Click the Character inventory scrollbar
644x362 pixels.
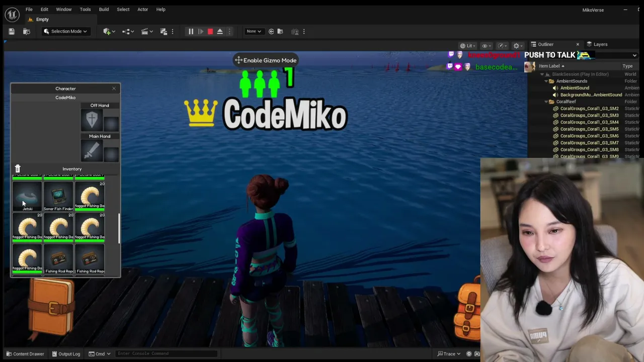tap(119, 228)
